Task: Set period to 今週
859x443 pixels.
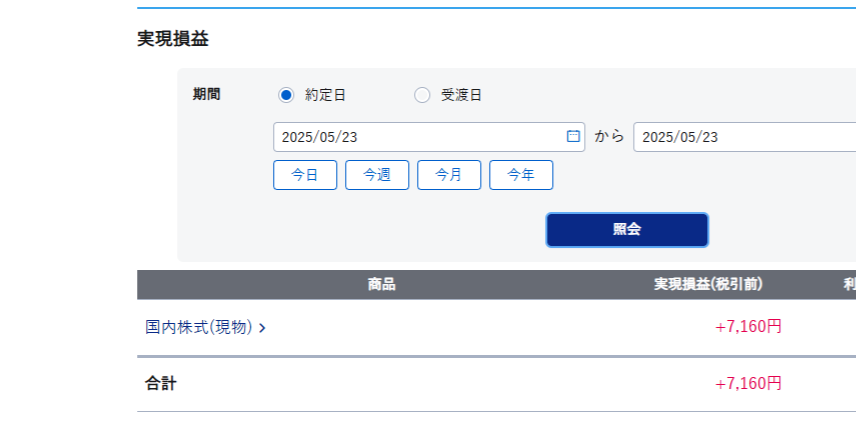Action: [x=377, y=175]
